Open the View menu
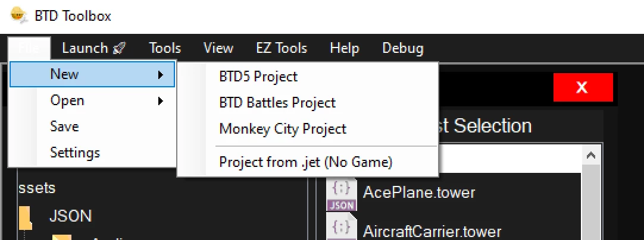Screen dimensions: 644x240 [218, 48]
